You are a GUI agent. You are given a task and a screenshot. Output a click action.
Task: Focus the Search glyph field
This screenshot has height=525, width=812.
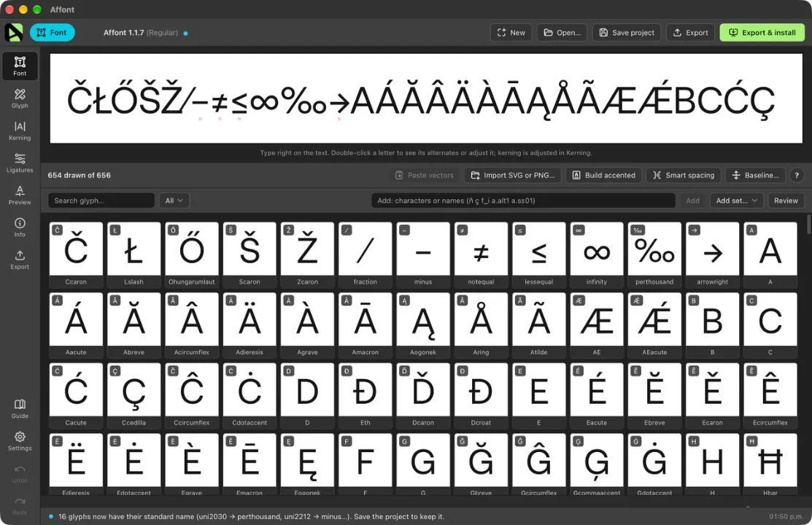101,201
